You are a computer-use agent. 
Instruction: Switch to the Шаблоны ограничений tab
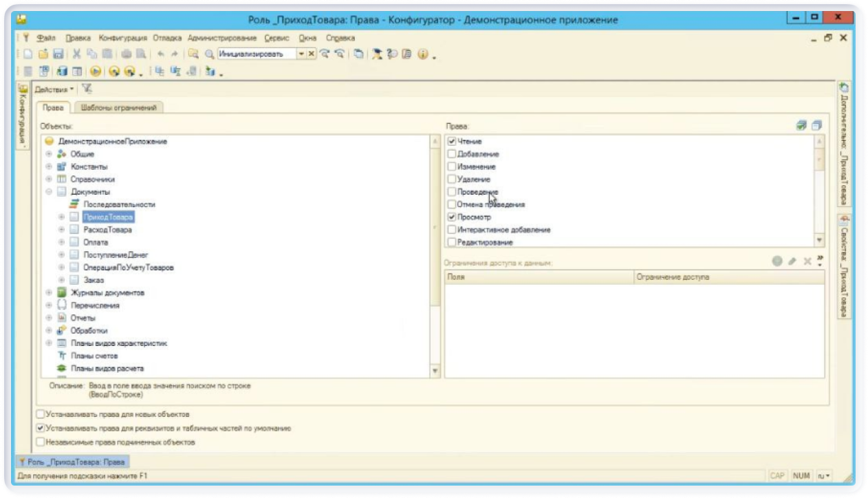(118, 107)
